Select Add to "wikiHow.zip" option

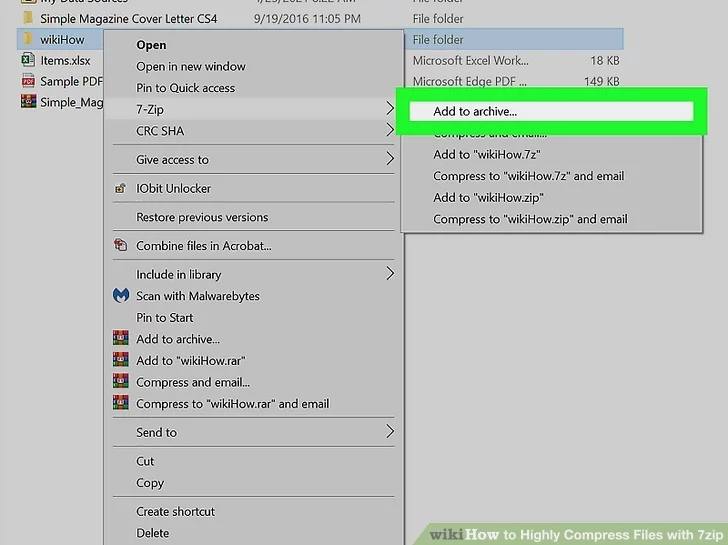488,198
